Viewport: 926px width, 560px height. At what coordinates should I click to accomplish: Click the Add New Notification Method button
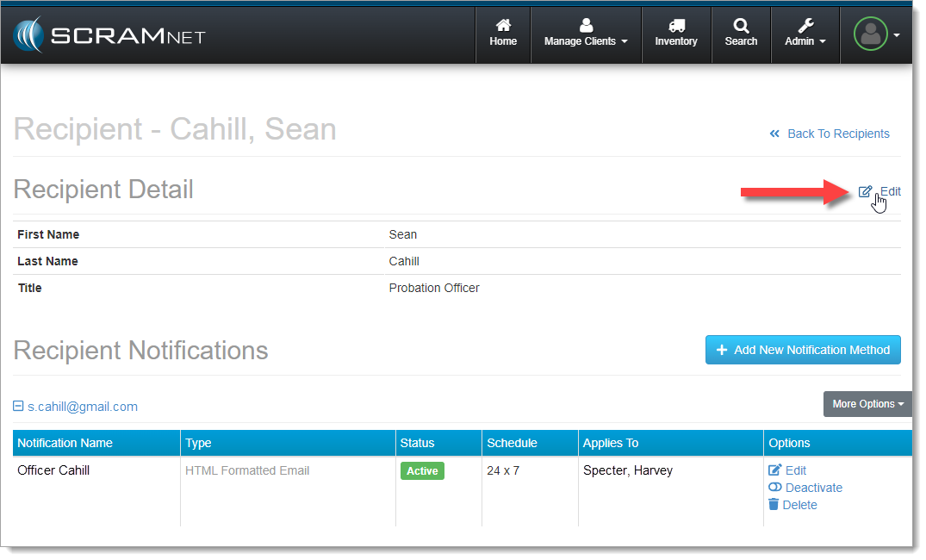[803, 350]
